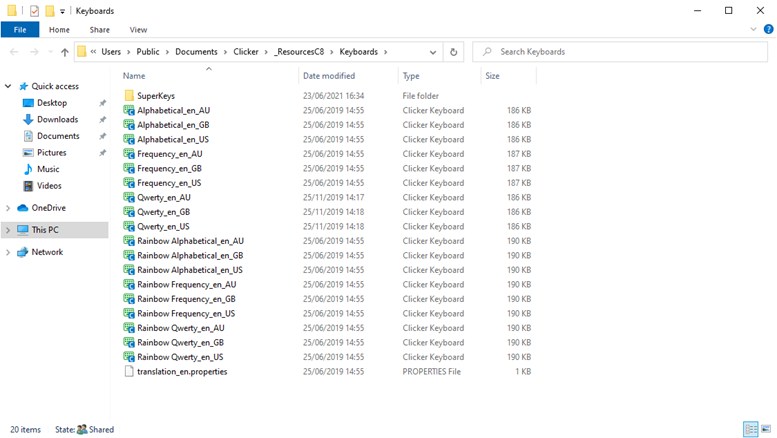Image resolution: width=777 pixels, height=438 pixels.
Task: Click the Alphabetical_en_AU keyboard file icon
Action: point(129,110)
